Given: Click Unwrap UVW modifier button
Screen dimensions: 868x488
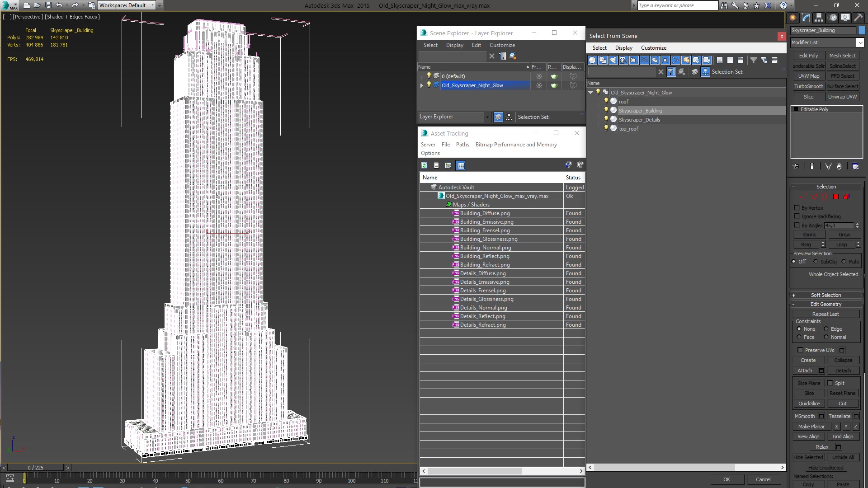Looking at the screenshot, I should pos(842,97).
